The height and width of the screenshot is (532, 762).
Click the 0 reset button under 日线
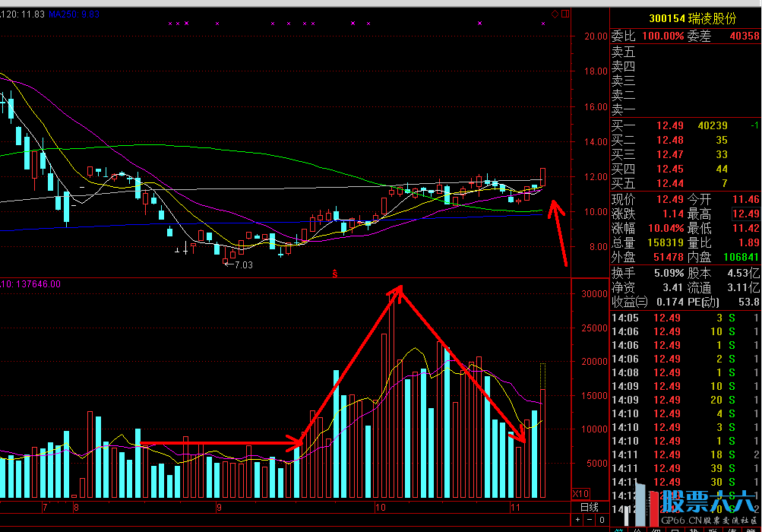click(602, 520)
